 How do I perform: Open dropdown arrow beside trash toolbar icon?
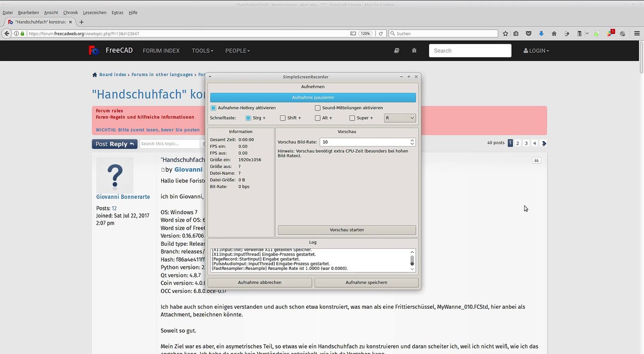587,33
